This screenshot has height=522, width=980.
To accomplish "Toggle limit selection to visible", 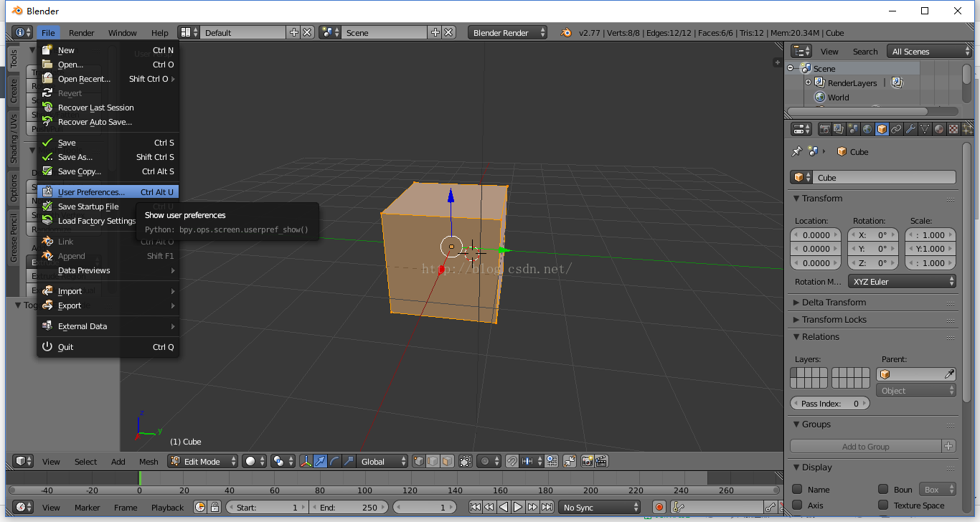I will coord(466,461).
